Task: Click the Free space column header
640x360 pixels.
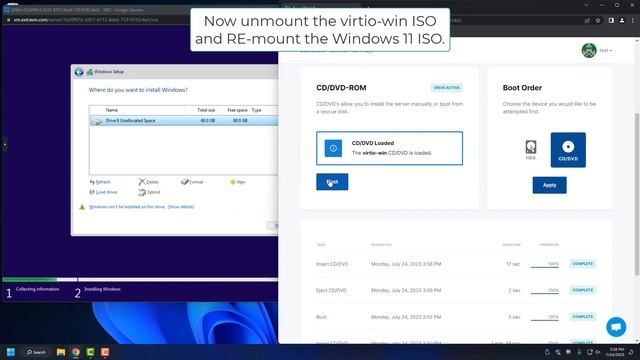Action: coord(237,110)
